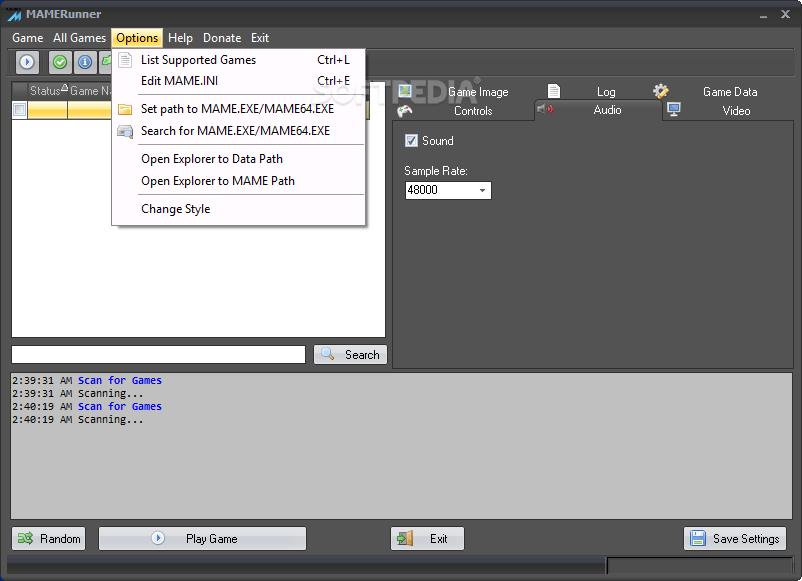
Task: Click the Play Game button
Action: 203,539
